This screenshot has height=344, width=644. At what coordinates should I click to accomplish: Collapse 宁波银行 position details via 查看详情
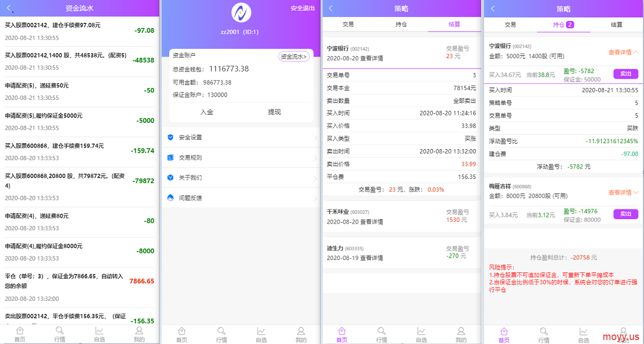[x=623, y=52]
